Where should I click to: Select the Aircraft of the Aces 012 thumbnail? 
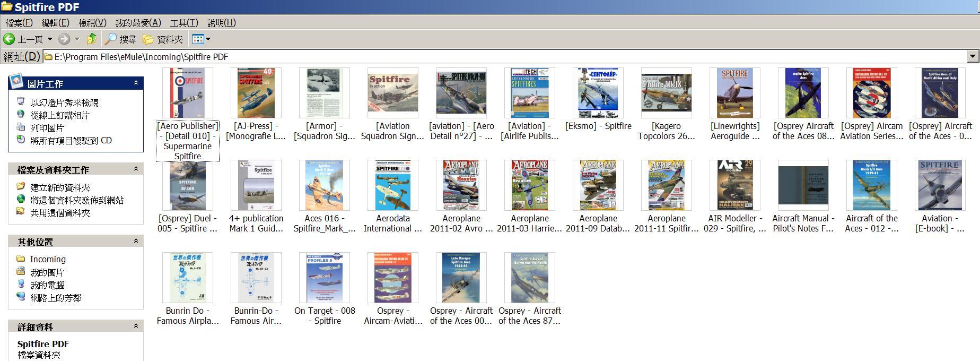coord(872,185)
